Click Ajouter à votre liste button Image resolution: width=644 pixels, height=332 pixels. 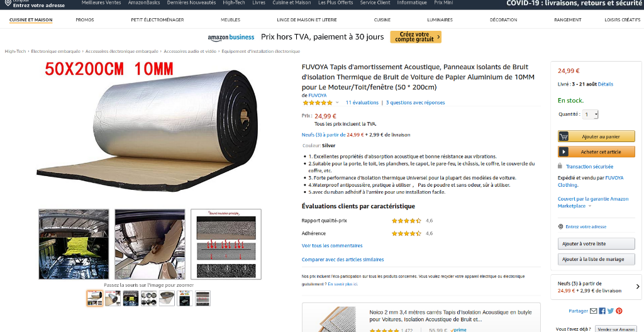pos(596,244)
